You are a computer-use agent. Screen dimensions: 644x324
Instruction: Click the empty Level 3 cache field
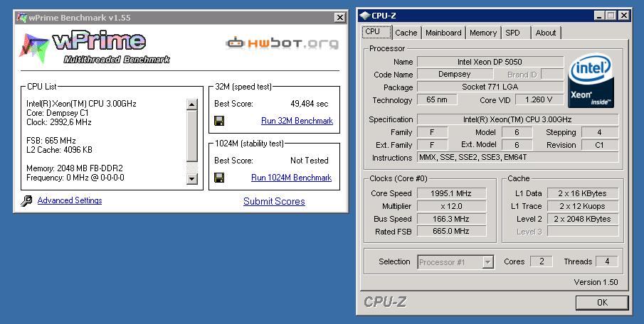(582, 232)
